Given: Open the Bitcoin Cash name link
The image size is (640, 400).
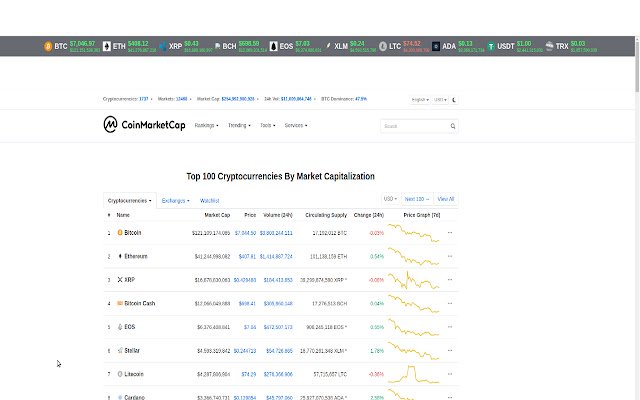Looking at the screenshot, I should pyautogui.click(x=140, y=303).
